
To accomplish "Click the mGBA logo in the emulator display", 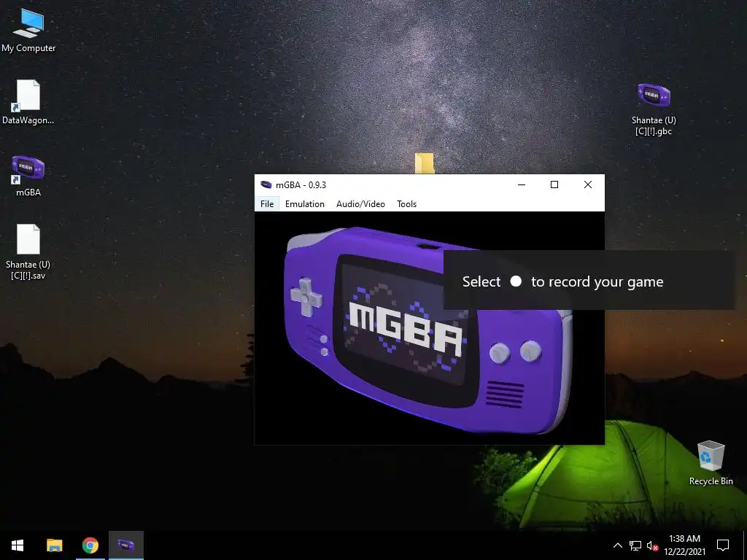I will 406,327.
